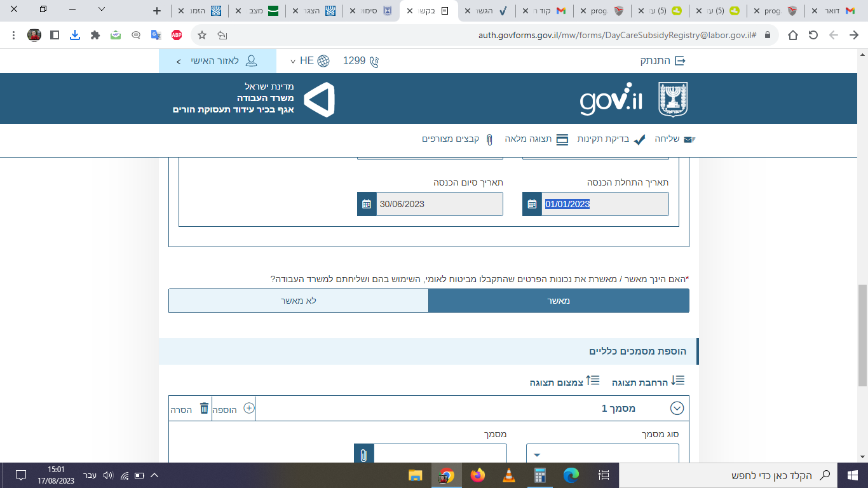Click the Windows taskbar search box
The width and height of the screenshot is (868, 488).
(729, 475)
